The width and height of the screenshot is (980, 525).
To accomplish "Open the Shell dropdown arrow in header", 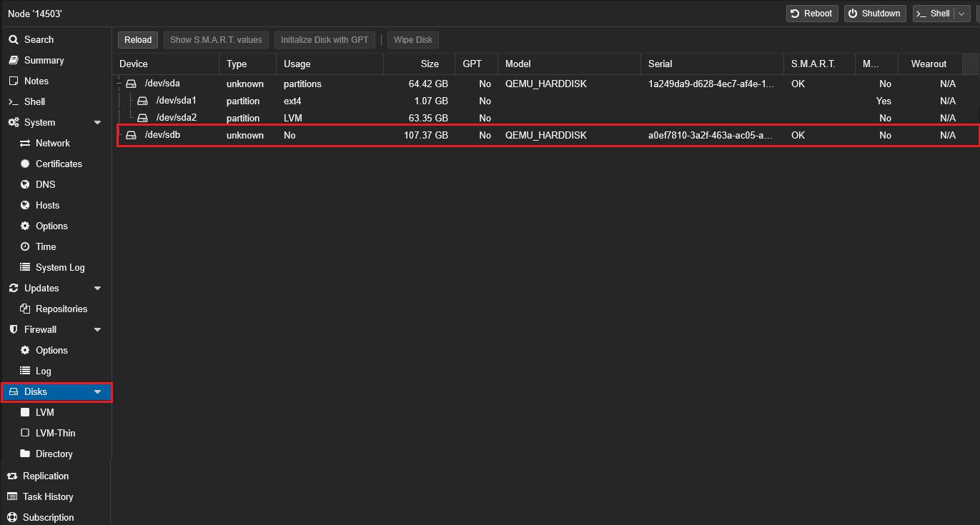I will [x=961, y=14].
